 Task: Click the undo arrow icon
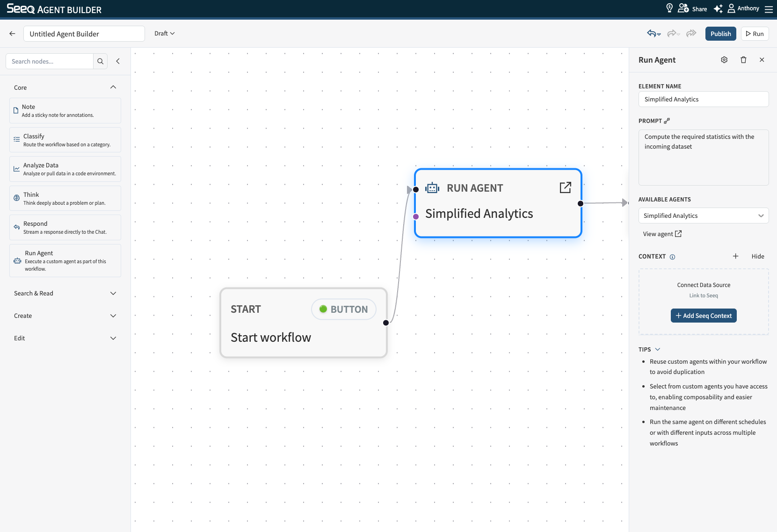652,33
